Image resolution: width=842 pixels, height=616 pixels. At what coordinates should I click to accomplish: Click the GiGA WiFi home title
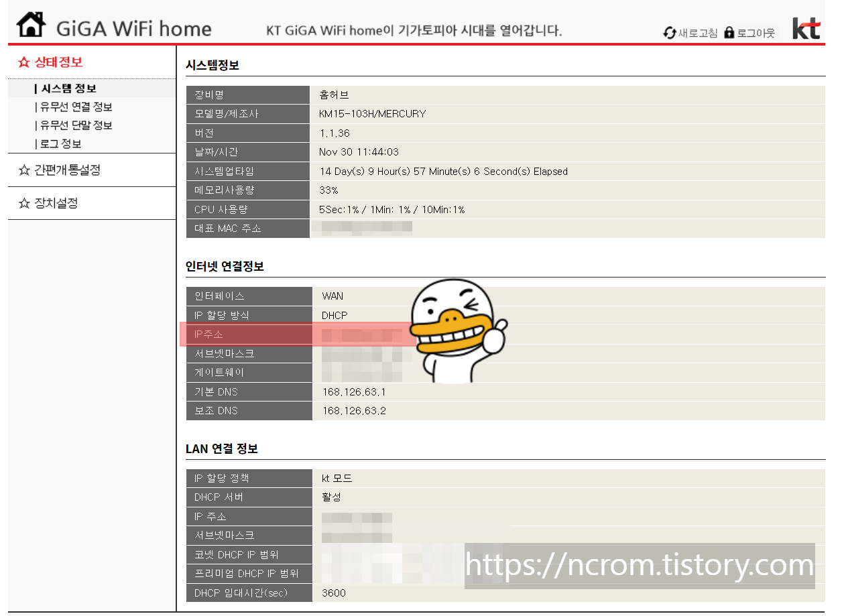[134, 29]
